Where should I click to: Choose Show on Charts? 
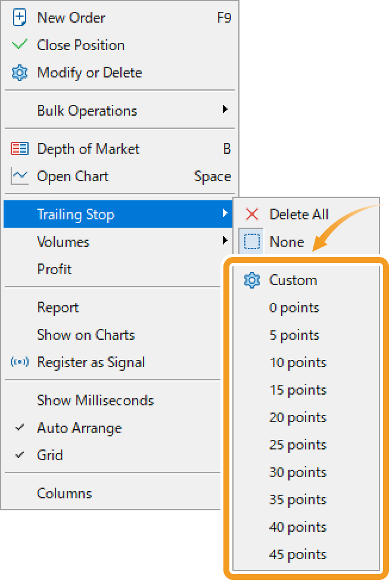[x=86, y=335]
